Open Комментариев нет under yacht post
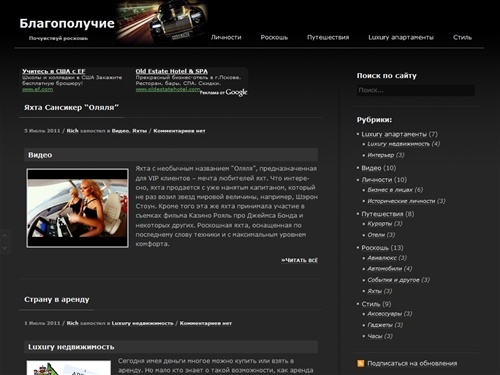The width and height of the screenshot is (500, 375). click(x=179, y=131)
